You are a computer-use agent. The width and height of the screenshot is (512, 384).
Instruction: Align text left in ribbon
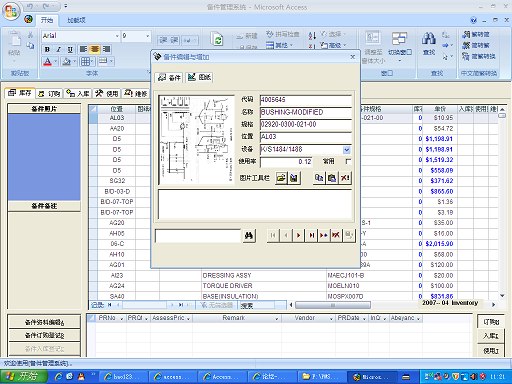[83, 49]
